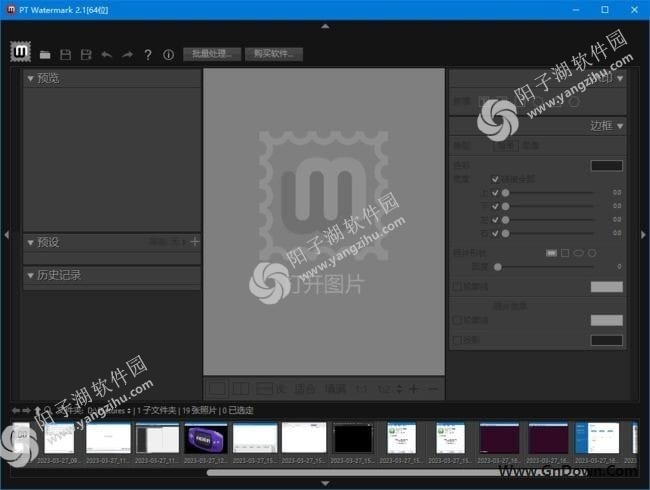Open the top right panel section dropdown arrow

620,78
